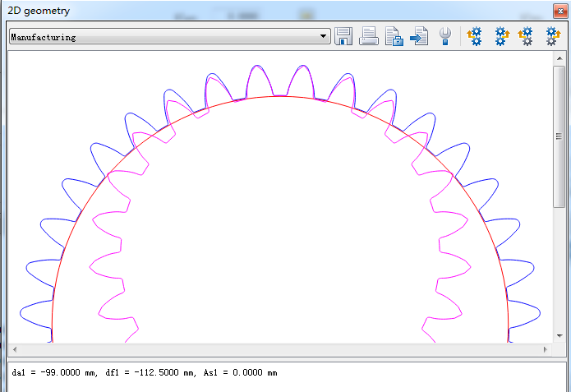The height and width of the screenshot is (392, 571).
Task: Click the horizontal scrollbar right arrow
Action: pyautogui.click(x=546, y=350)
